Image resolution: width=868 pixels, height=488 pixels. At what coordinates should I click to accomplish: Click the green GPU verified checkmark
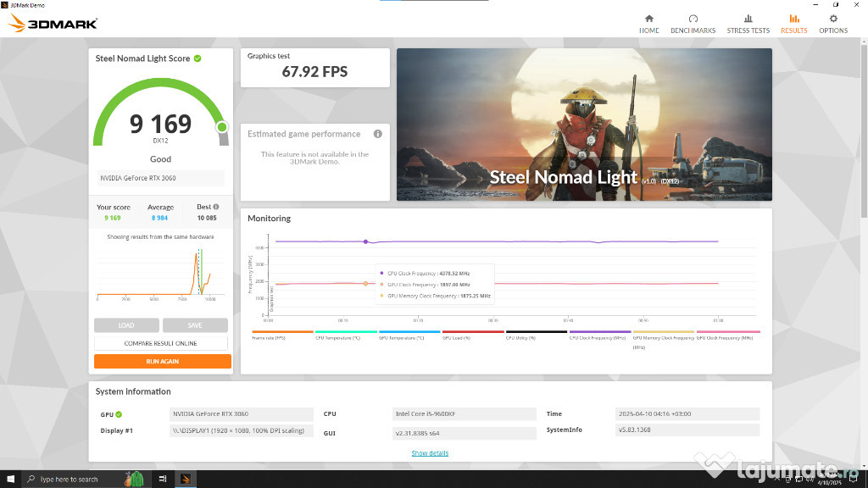(119, 414)
